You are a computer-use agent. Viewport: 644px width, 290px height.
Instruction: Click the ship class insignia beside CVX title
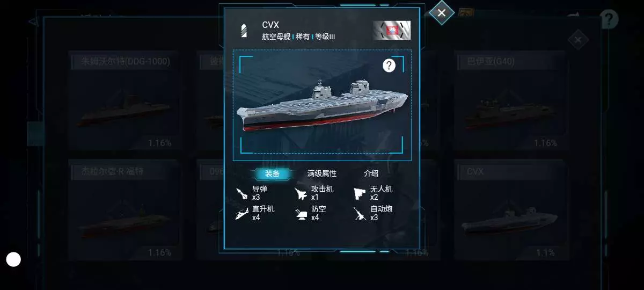tap(244, 30)
